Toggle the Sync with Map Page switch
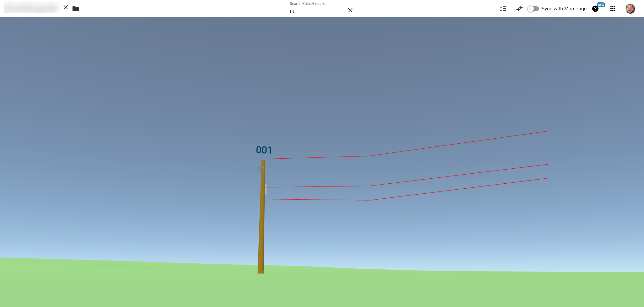The width and height of the screenshot is (644, 307). [x=533, y=9]
